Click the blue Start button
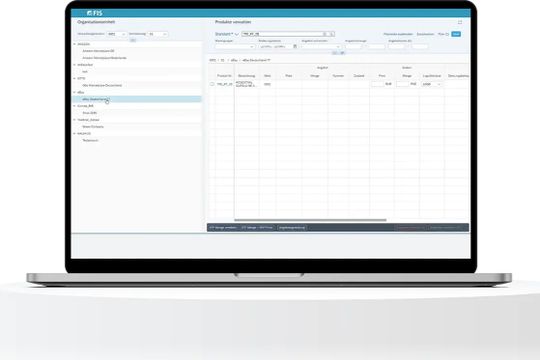 click(x=456, y=34)
